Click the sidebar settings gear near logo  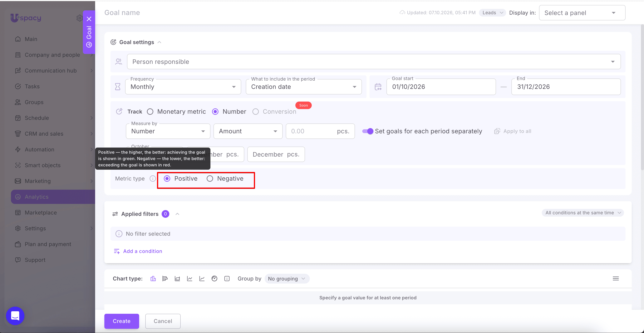click(x=80, y=18)
